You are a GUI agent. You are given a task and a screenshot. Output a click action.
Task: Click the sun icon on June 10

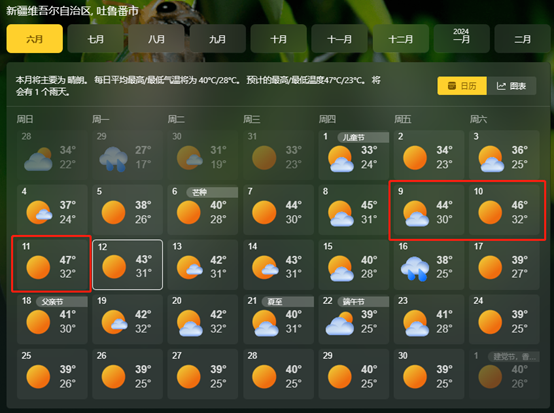490,212
